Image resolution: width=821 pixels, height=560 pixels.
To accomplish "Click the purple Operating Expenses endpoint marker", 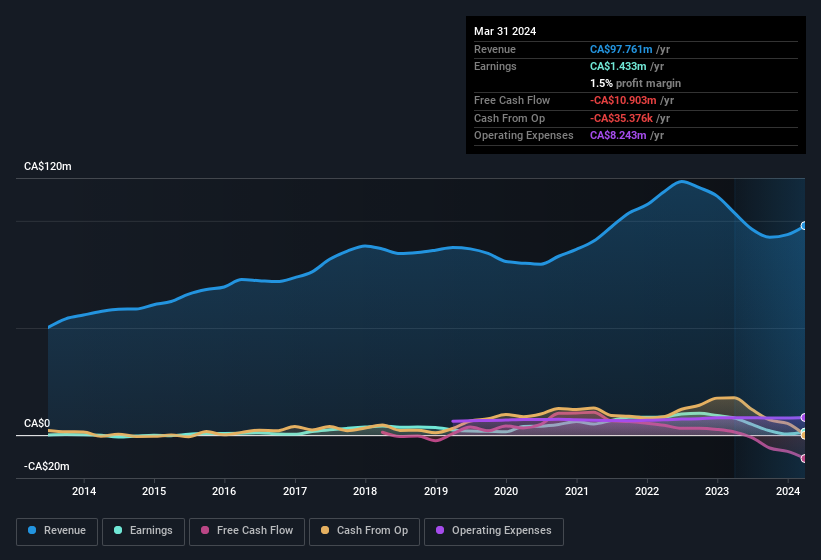I will click(804, 418).
